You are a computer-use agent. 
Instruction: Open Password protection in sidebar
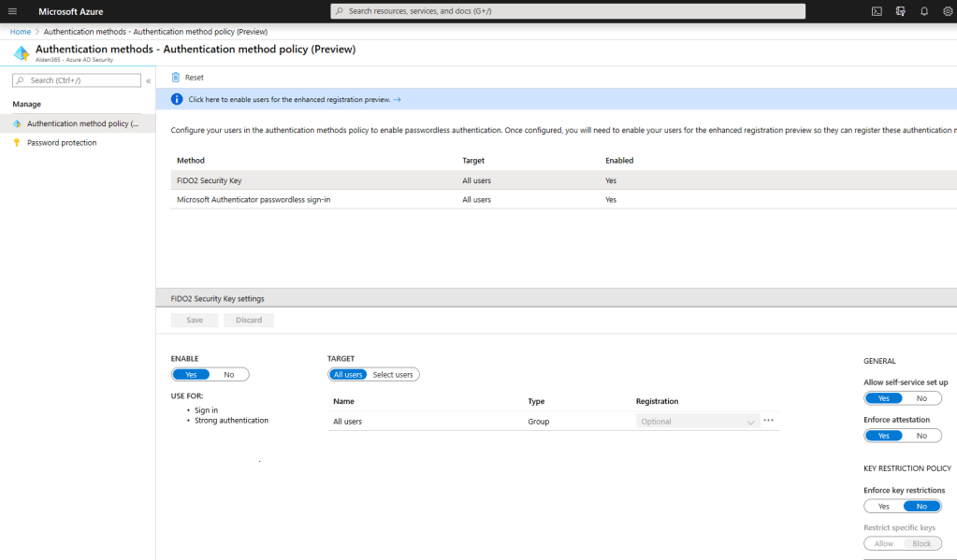(x=62, y=143)
